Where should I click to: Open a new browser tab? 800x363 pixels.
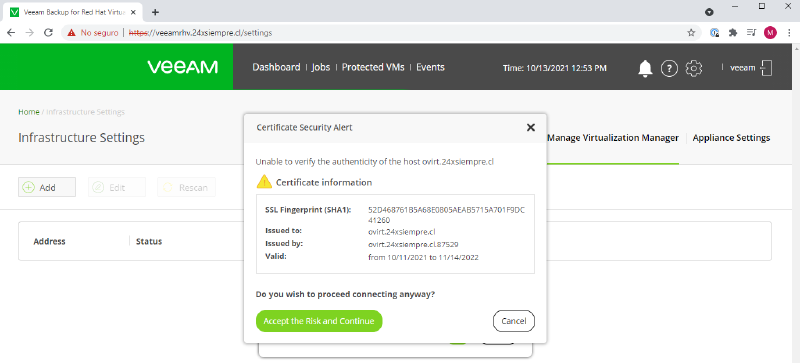156,12
